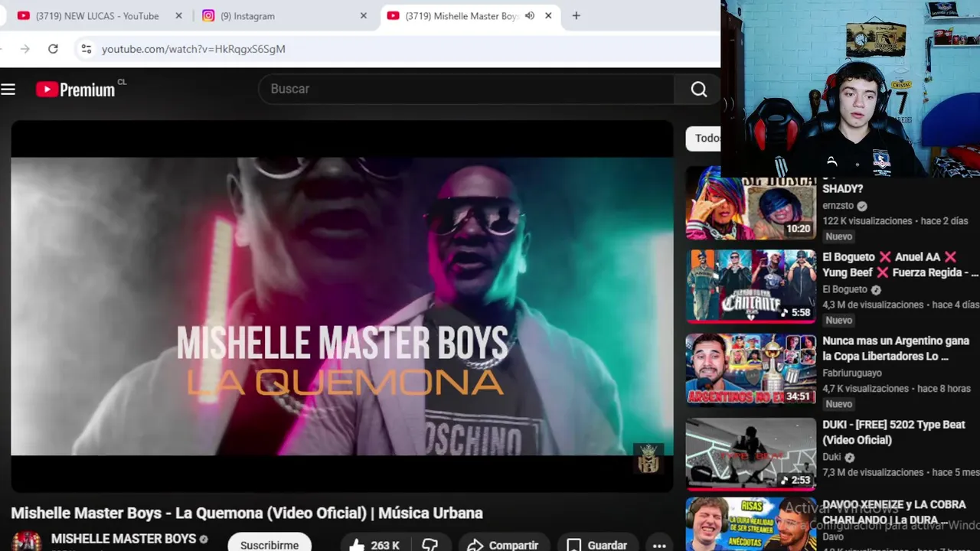Screen dimensions: 980x551
Task: Dislike the video with thumbs down
Action: point(430,544)
